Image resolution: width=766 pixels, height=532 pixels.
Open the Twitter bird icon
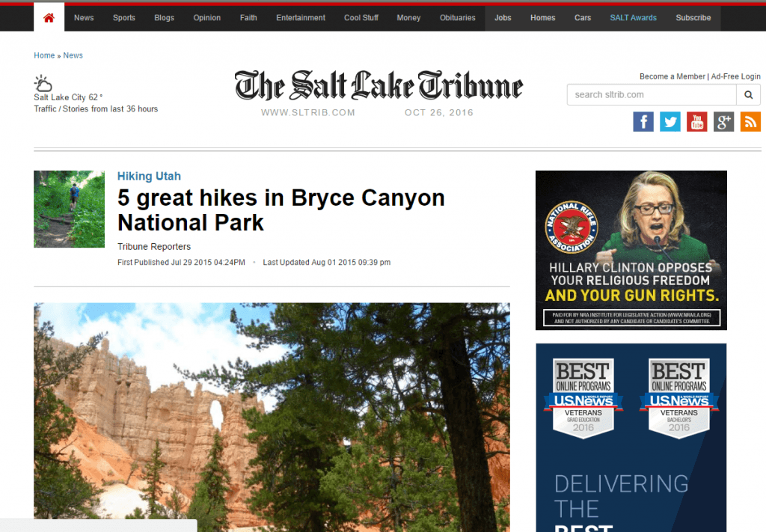pos(670,122)
